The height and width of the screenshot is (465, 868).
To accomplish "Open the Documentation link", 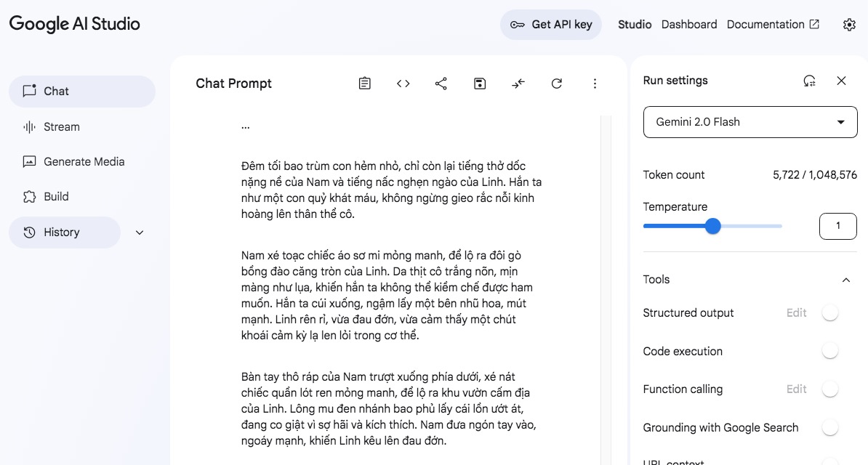I will pyautogui.click(x=773, y=25).
